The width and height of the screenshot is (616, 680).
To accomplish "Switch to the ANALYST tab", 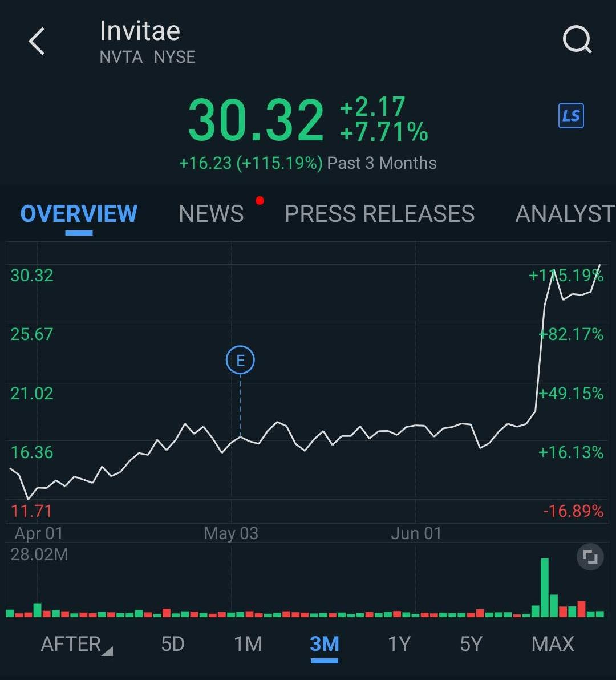I will [565, 213].
